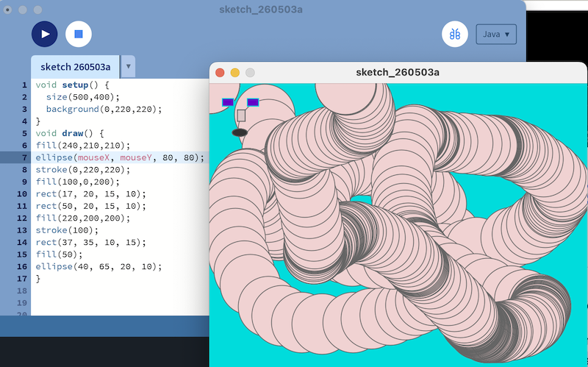Click the 'fill(50);' code line
The width and height of the screenshot is (588, 367).
click(60, 254)
